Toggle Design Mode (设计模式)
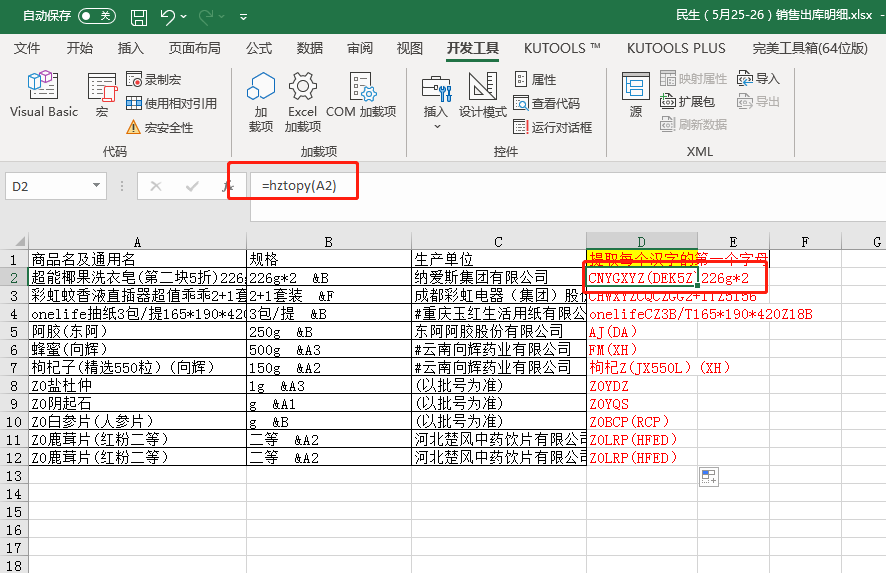Image resolution: width=886 pixels, height=573 pixels. (483, 94)
